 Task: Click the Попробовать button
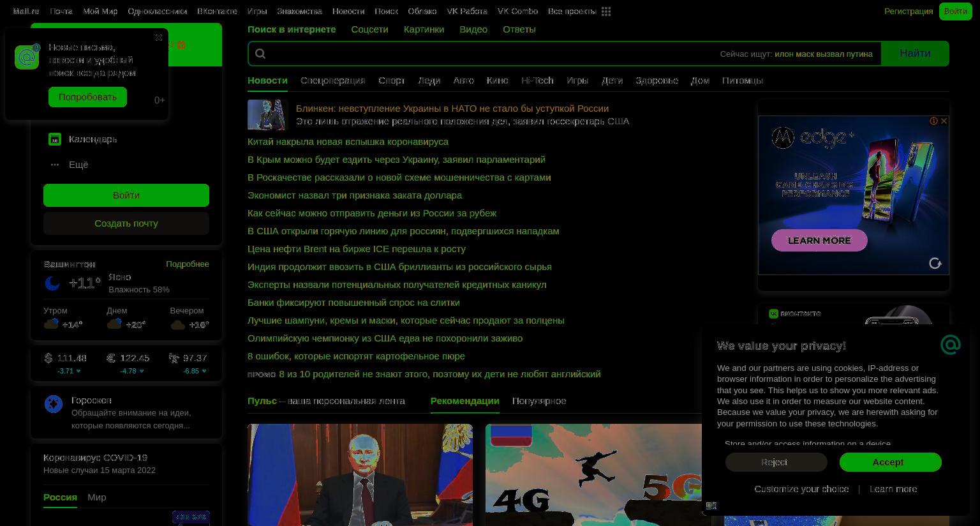pos(87,97)
